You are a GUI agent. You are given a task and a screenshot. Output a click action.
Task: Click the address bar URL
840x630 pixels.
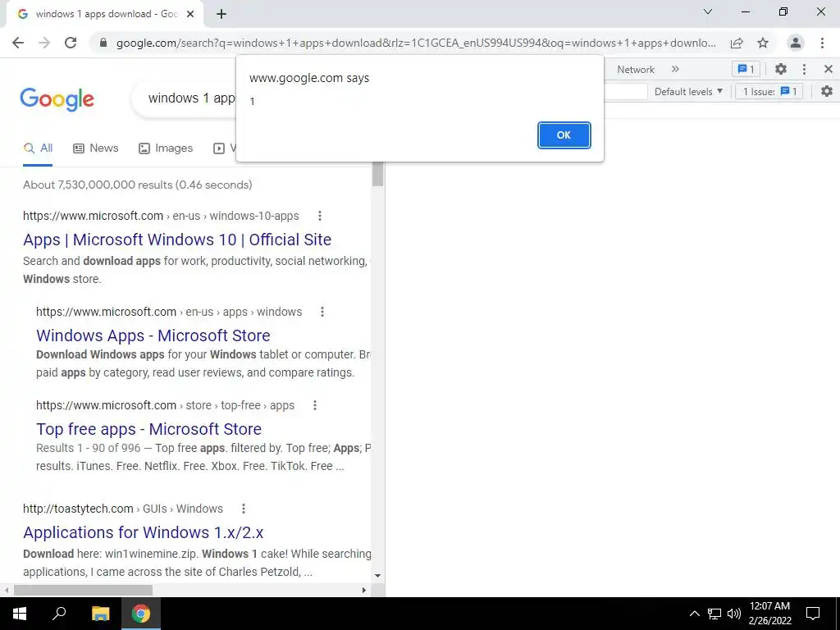coord(416,43)
